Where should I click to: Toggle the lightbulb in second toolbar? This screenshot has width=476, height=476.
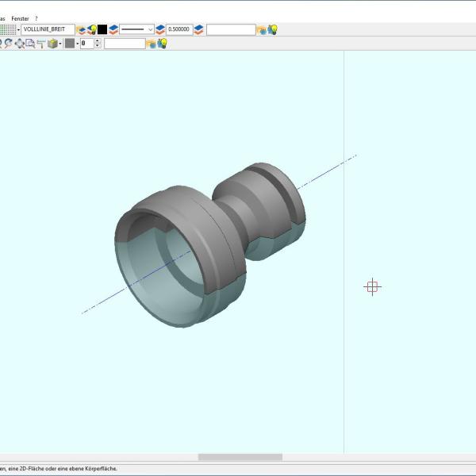tap(162, 44)
